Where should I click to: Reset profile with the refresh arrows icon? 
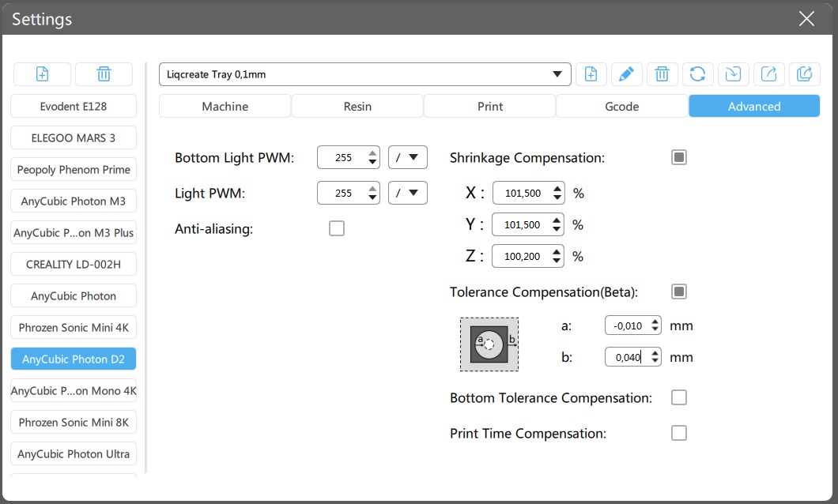coord(697,74)
